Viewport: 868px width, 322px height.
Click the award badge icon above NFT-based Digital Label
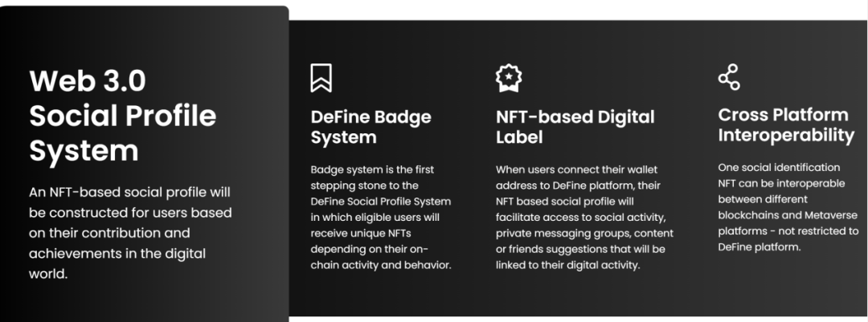pyautogui.click(x=509, y=78)
